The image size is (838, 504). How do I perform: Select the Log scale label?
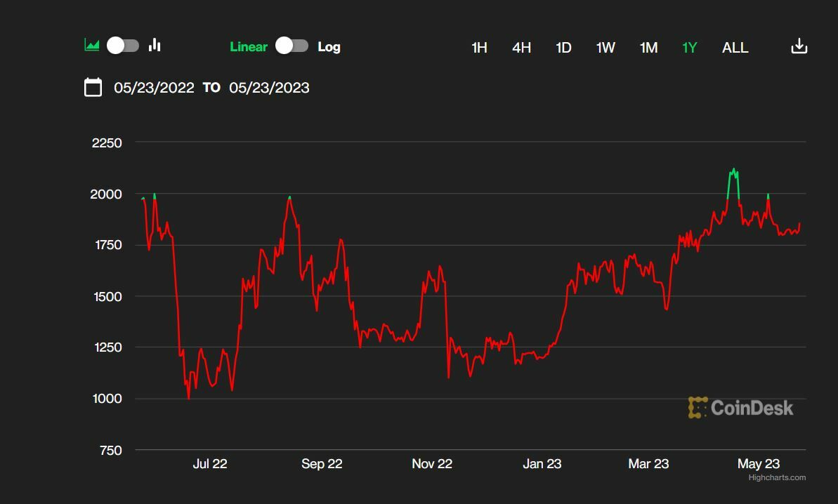pyautogui.click(x=329, y=47)
